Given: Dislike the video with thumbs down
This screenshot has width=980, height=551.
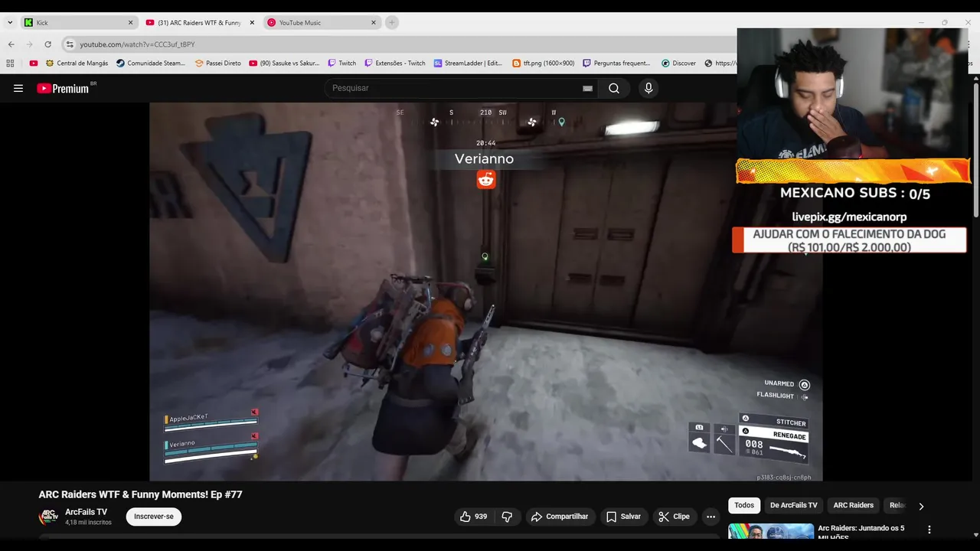Looking at the screenshot, I should 507,517.
